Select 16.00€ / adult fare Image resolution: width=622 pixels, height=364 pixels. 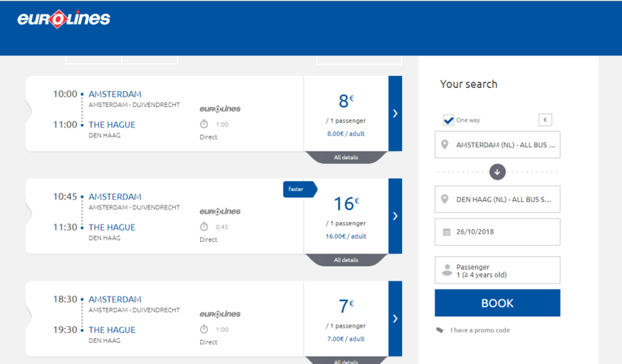pos(346,237)
